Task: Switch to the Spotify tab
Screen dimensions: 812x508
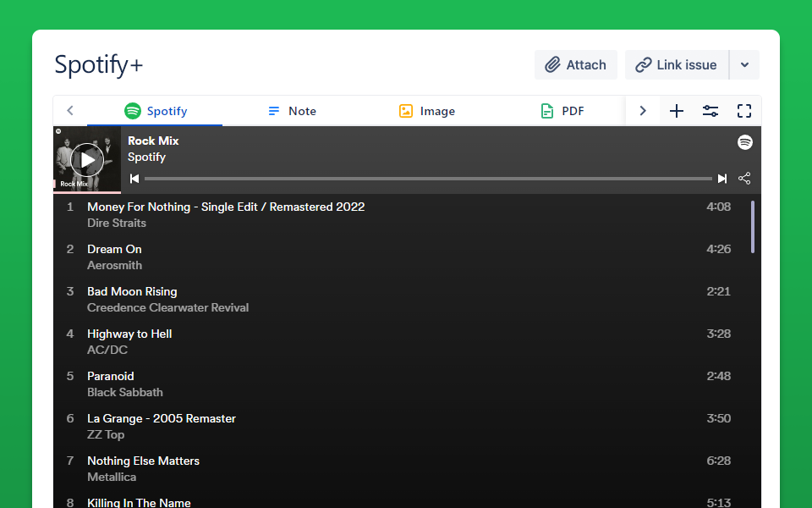Action: pos(156,111)
